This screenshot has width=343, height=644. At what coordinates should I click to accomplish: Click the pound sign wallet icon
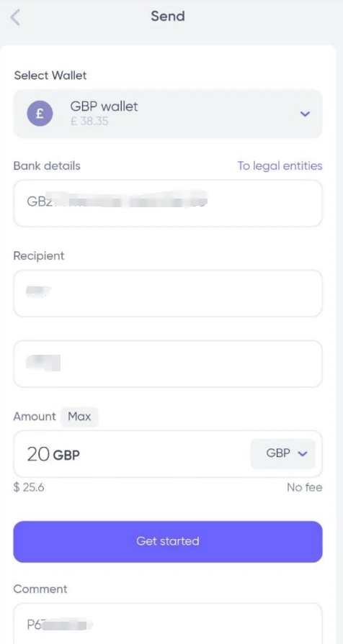[x=40, y=114]
